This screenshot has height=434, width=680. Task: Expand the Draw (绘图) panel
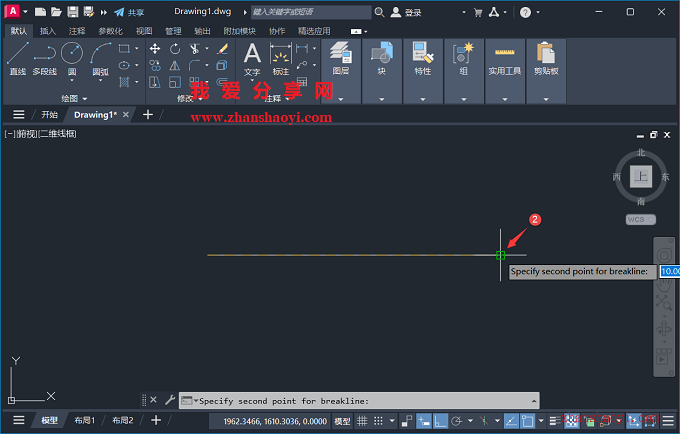tap(74, 98)
